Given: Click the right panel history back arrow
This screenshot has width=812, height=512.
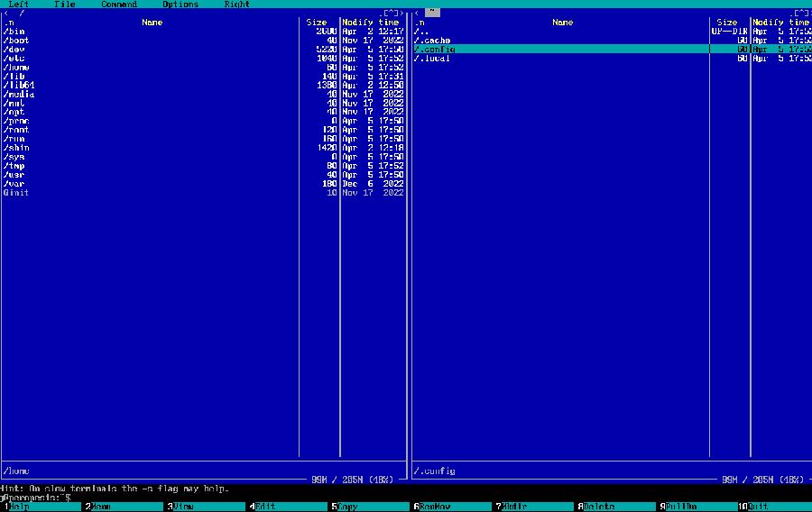Looking at the screenshot, I should [415, 14].
